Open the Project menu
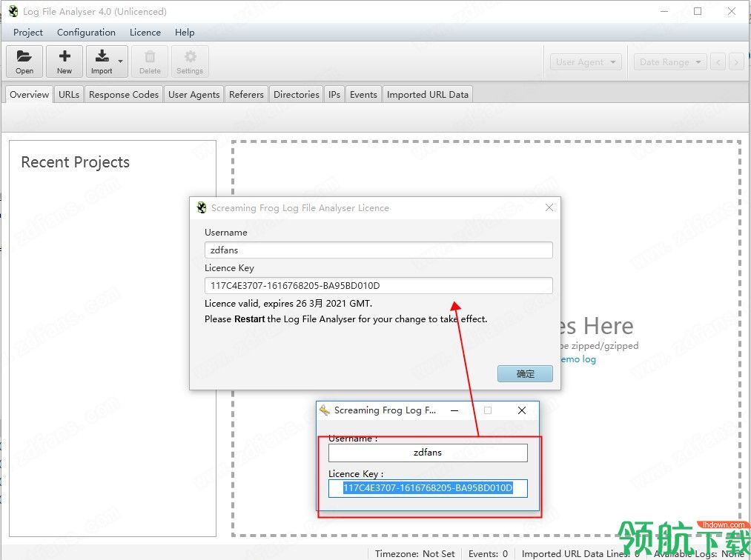This screenshot has height=560, width=751. click(27, 32)
